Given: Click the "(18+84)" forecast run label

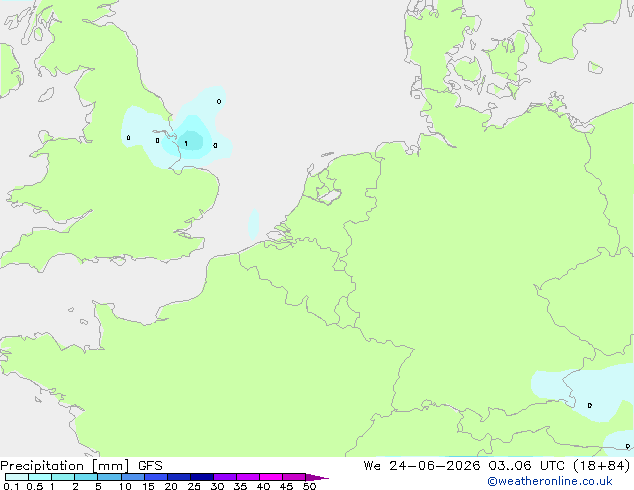Looking at the screenshot, I should [x=602, y=466].
